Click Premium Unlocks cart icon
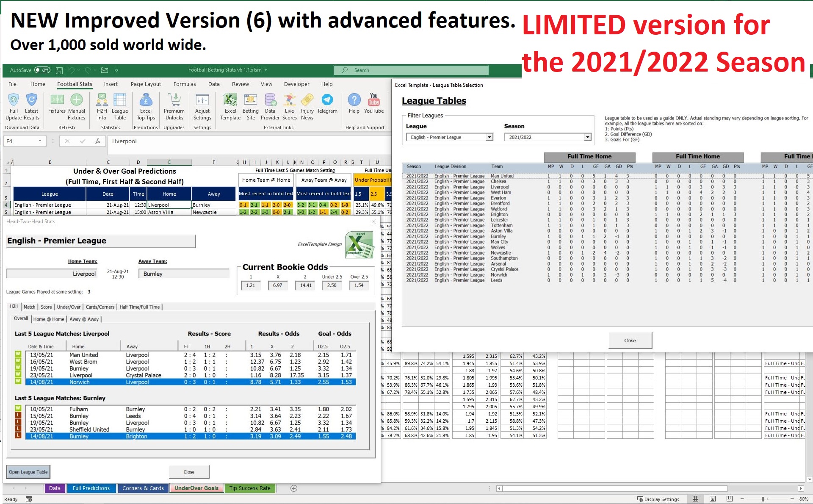The height and width of the screenshot is (504, 813). point(174,100)
